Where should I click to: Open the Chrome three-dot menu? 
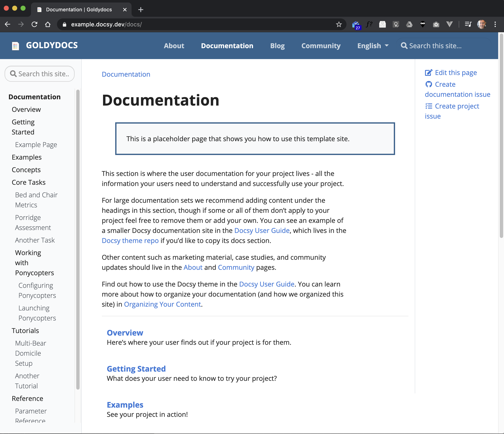click(495, 24)
